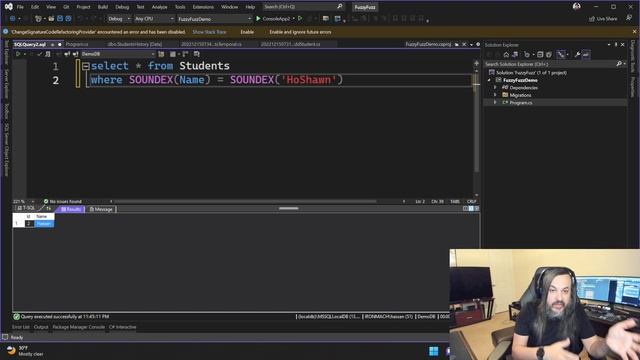Click the feedback icon beside Live Share
The width and height of the screenshot is (640, 360).
point(629,18)
